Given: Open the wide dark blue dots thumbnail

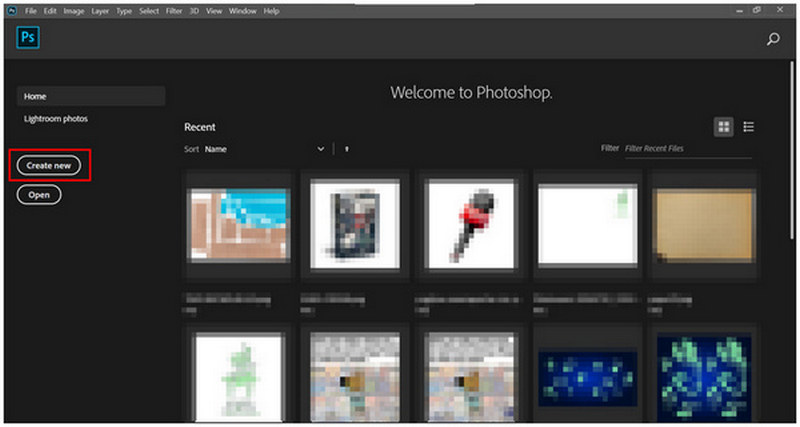Looking at the screenshot, I should [588, 378].
